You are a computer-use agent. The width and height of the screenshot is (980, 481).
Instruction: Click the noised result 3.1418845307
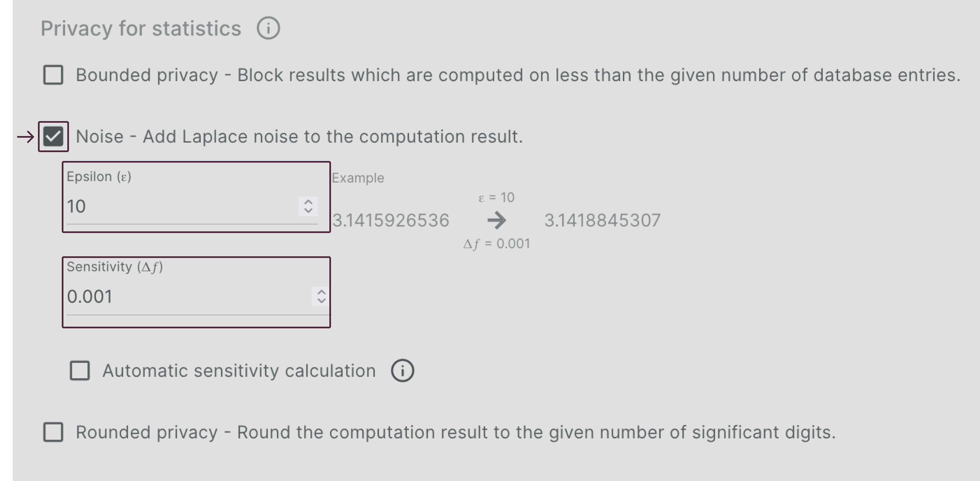[603, 220]
